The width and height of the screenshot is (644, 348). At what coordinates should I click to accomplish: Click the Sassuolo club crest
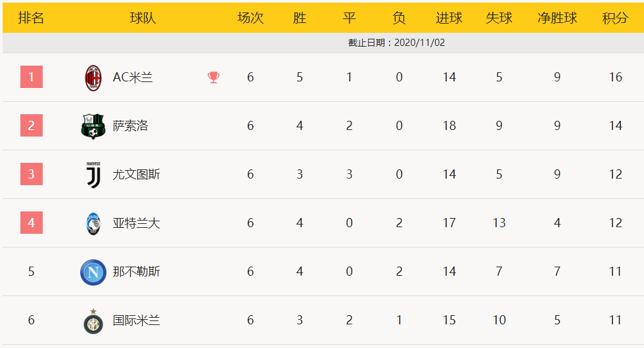tap(93, 126)
